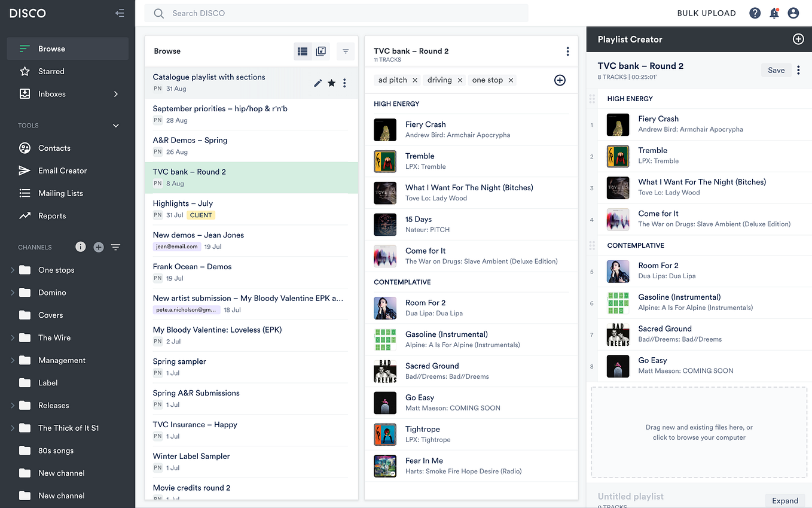Open the Help question mark icon

pos(755,13)
